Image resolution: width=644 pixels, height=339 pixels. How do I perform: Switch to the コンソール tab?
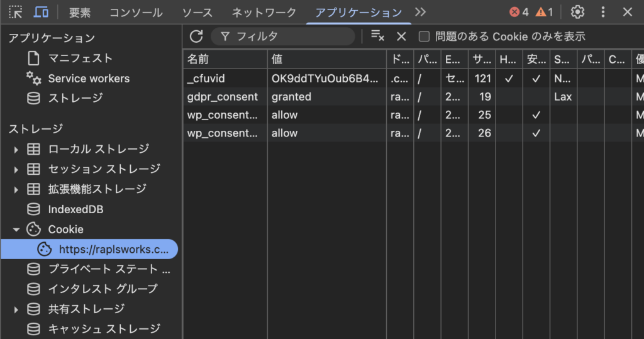[136, 13]
